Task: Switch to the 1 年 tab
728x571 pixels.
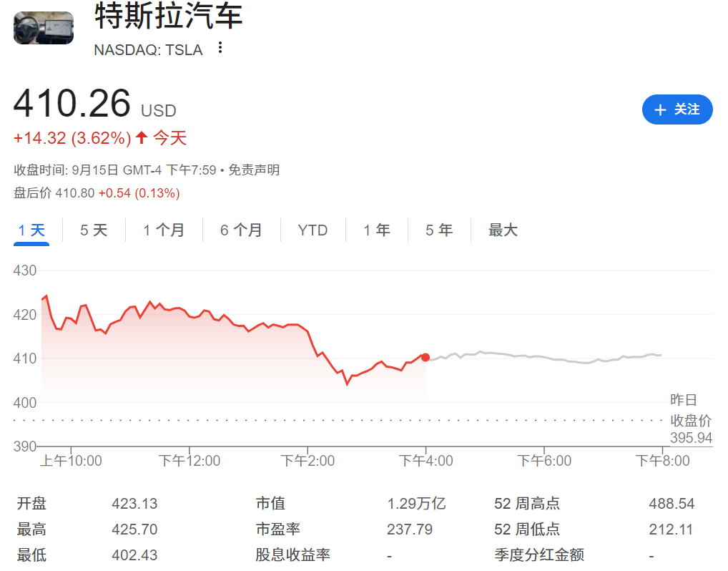Action: [377, 230]
